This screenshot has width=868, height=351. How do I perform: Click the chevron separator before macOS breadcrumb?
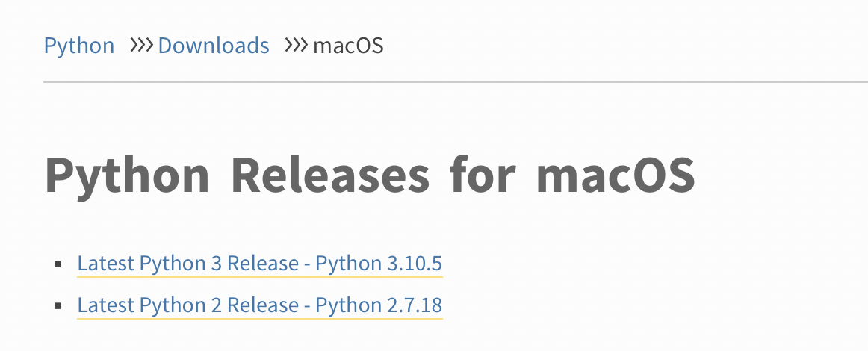point(296,46)
